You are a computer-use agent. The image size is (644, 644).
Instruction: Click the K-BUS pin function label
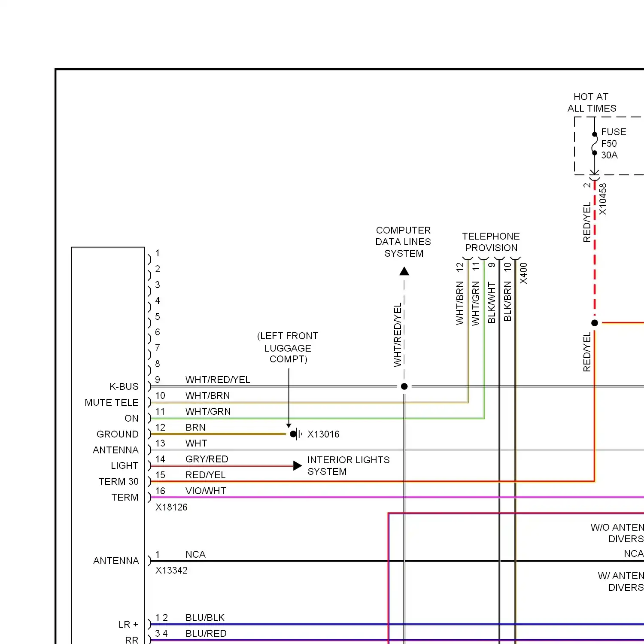[124, 386]
